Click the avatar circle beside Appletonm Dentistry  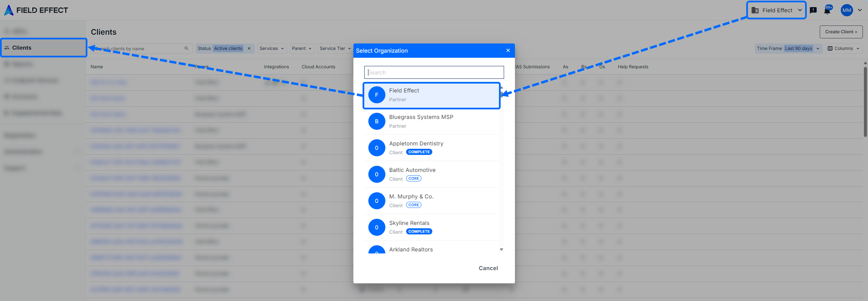377,148
